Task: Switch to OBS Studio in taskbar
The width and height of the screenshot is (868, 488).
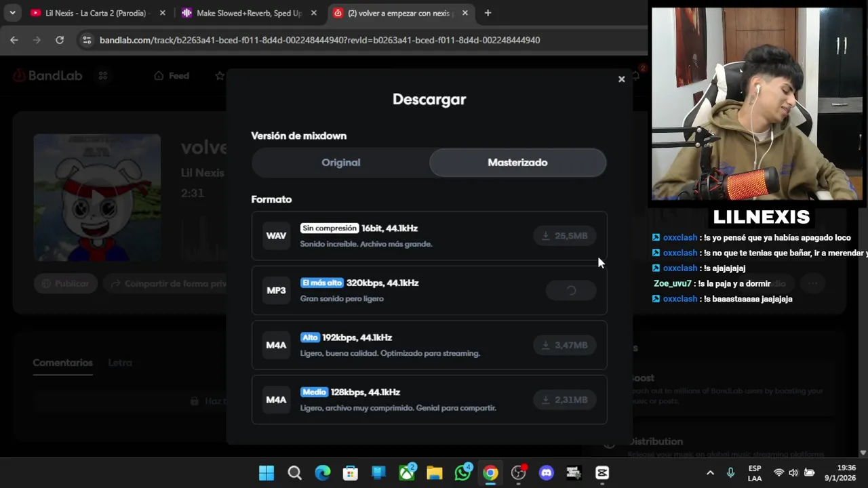Action: click(x=519, y=472)
